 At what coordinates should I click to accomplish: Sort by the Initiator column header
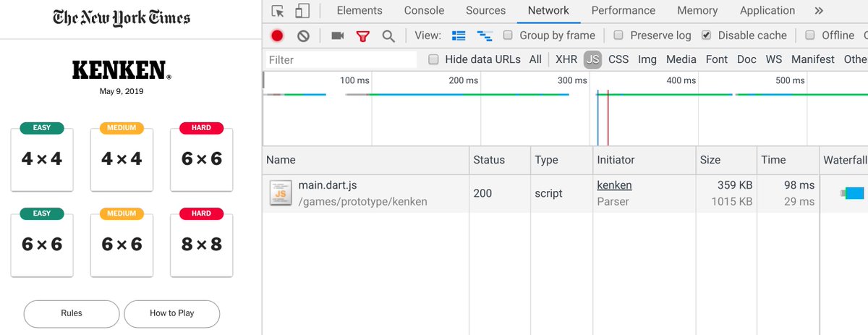coord(644,160)
